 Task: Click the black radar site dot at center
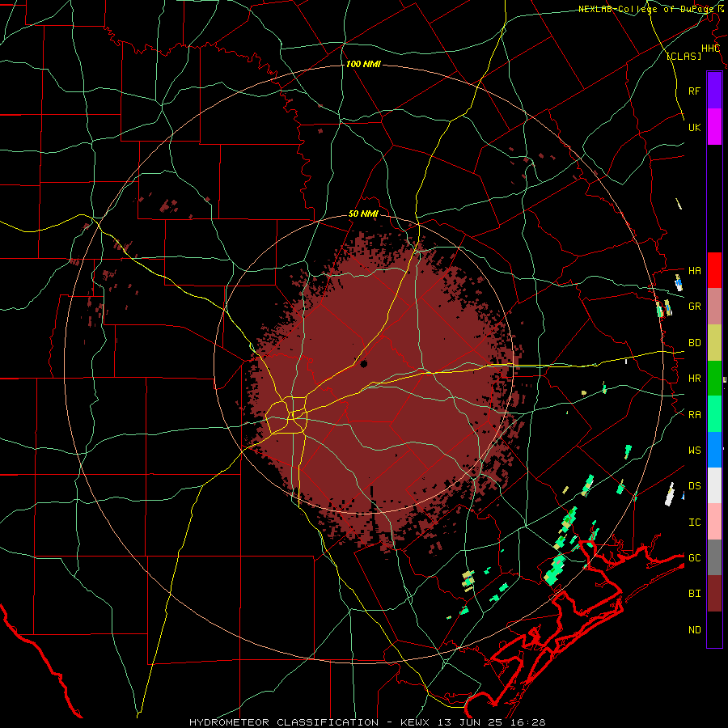[x=363, y=363]
